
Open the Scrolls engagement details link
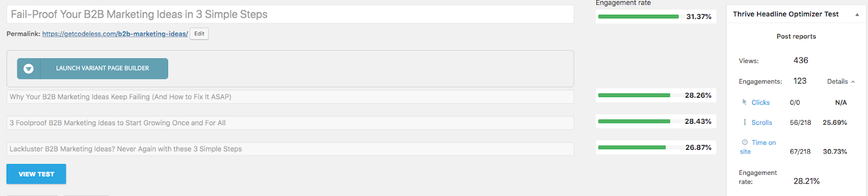coord(762,123)
